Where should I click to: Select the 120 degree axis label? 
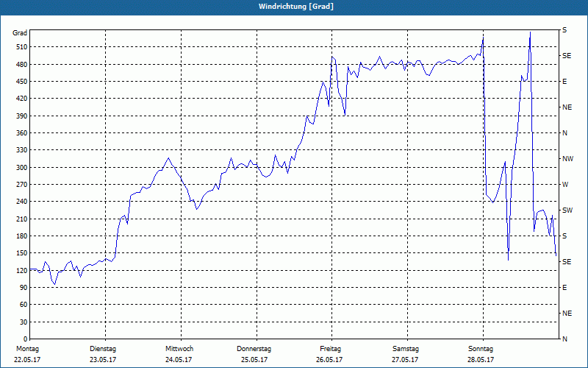click(x=22, y=270)
